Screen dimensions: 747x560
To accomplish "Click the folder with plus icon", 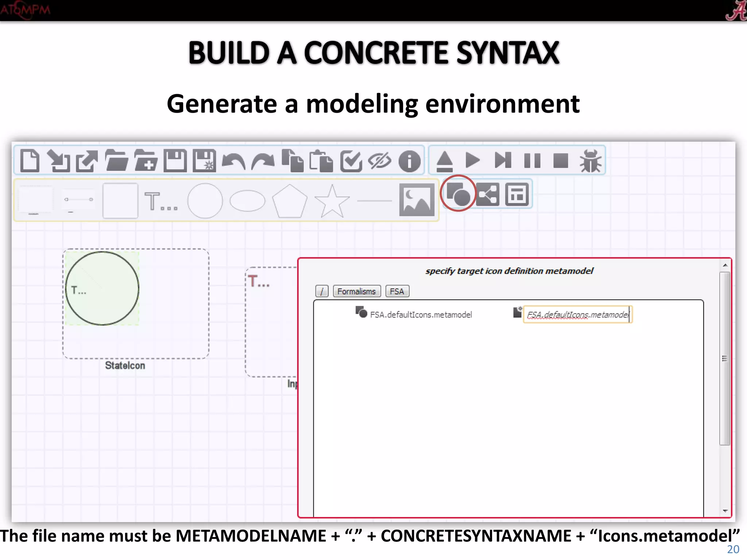I will point(146,160).
